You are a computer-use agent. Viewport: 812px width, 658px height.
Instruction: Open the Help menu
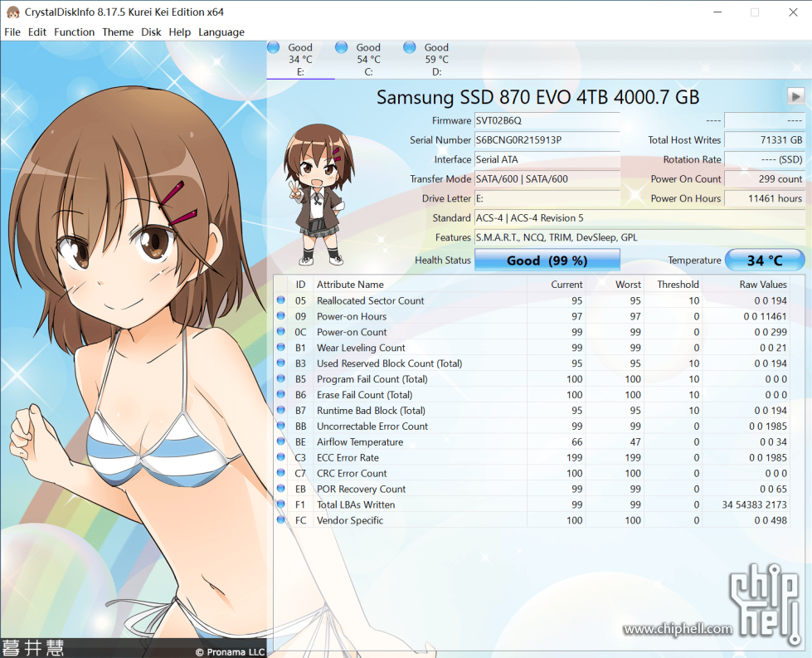pos(179,32)
